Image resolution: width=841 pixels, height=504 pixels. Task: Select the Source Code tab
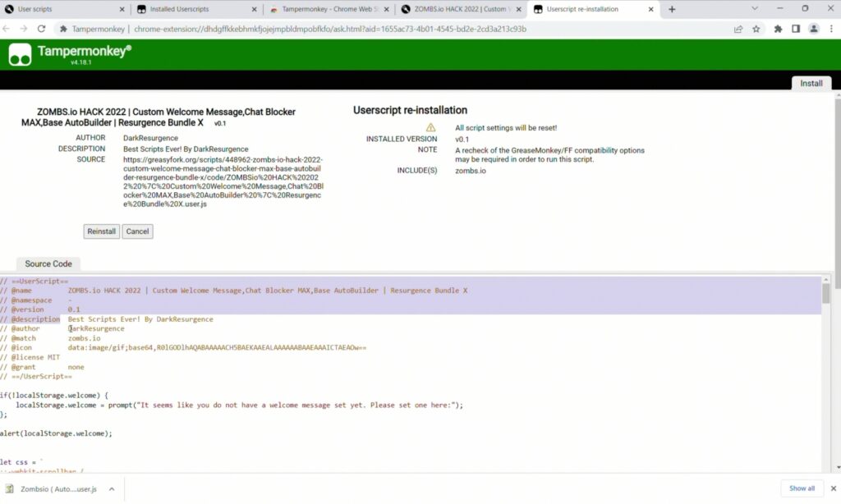click(x=48, y=263)
